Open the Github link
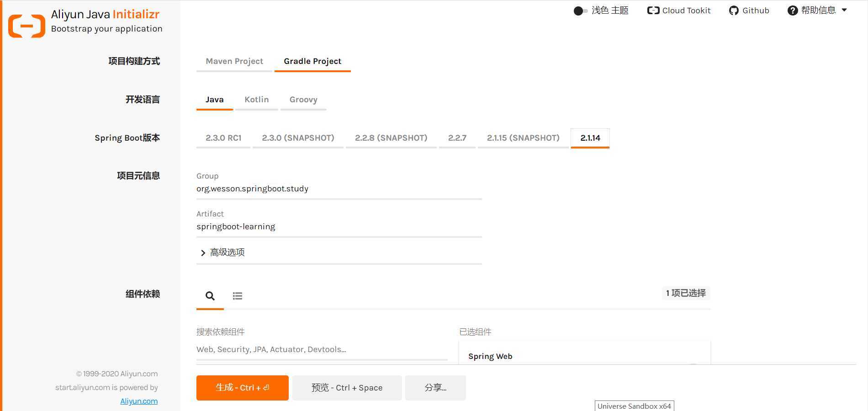This screenshot has height=411, width=868. 749,11
